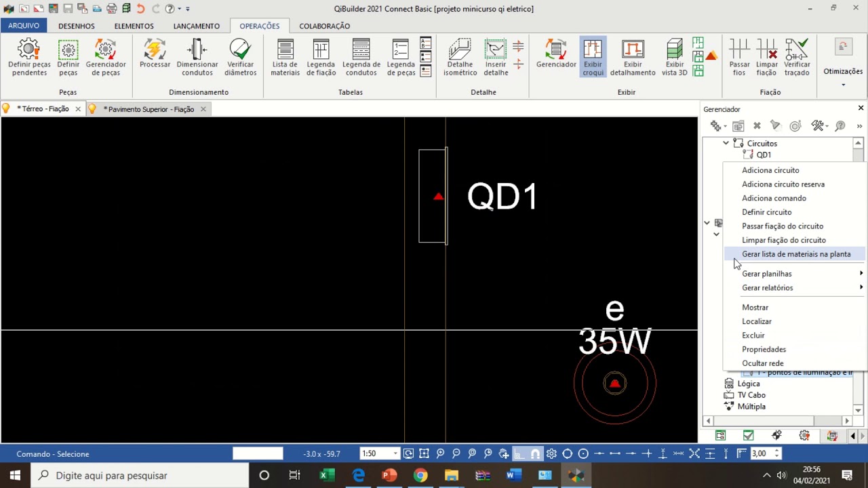The width and height of the screenshot is (868, 488).
Task: Toggle Exibir croqui display mode
Action: (593, 57)
